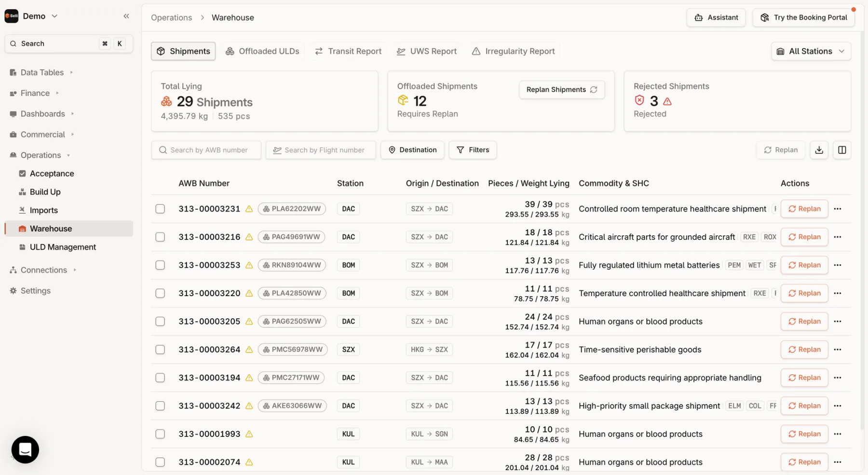The image size is (868, 475).
Task: Open the column layout toggle icon
Action: tap(842, 150)
